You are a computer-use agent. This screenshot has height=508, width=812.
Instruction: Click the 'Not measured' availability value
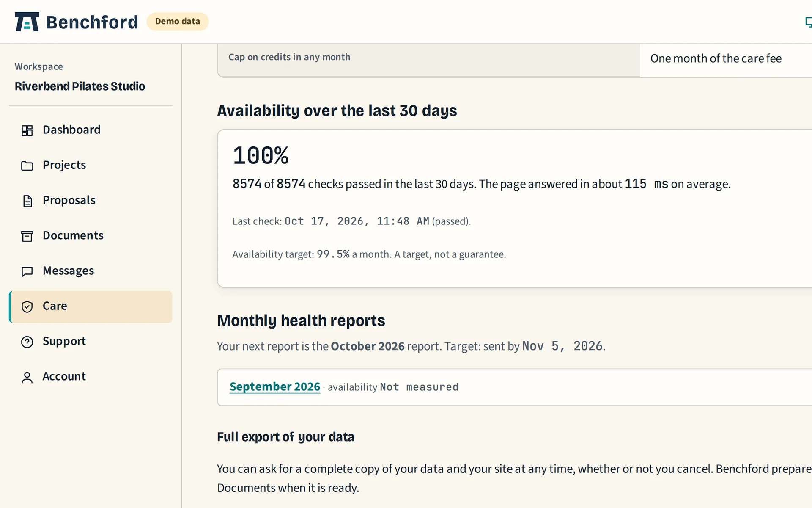point(419,387)
